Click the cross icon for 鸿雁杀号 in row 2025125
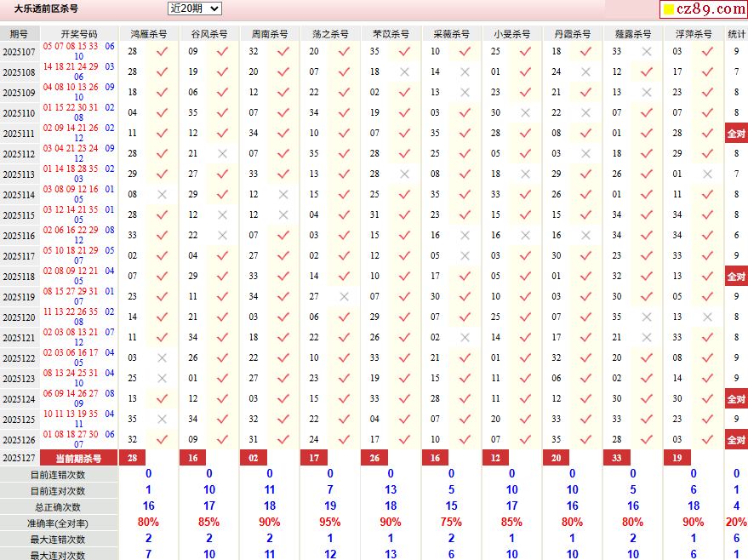The width and height of the screenshot is (748, 560). [x=162, y=419]
